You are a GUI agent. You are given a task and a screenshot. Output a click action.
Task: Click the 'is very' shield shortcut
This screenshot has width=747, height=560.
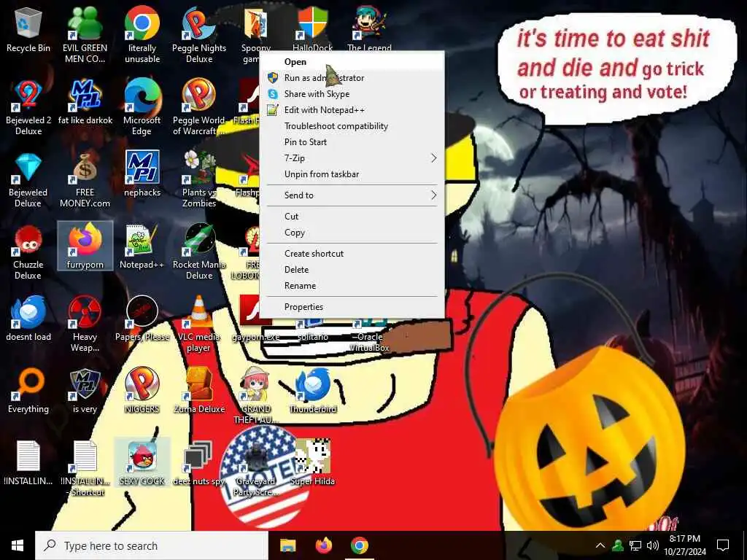pos(85,391)
